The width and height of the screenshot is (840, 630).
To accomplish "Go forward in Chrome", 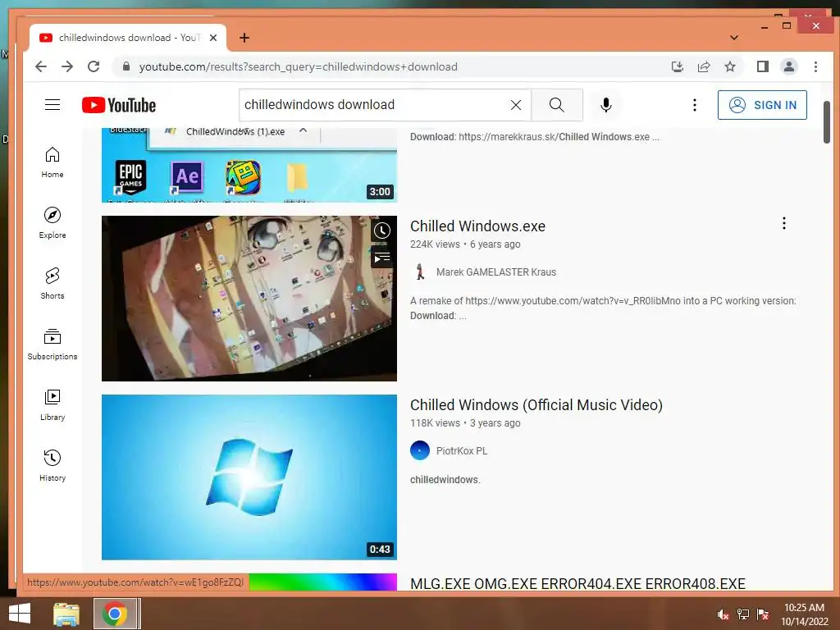I will 67,66.
